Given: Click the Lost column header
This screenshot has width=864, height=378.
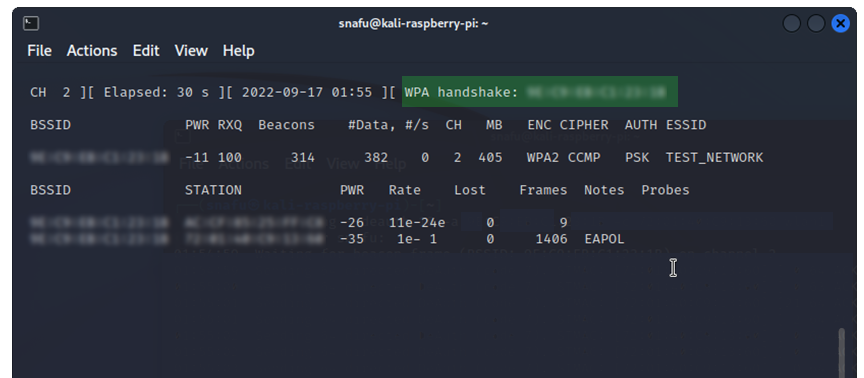Looking at the screenshot, I should point(469,191).
